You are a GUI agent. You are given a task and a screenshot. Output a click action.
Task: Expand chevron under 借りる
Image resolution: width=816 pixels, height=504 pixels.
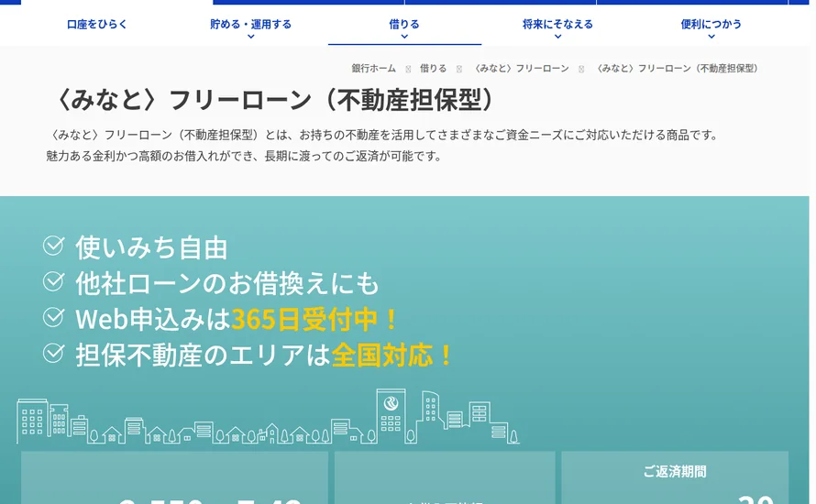point(404,37)
